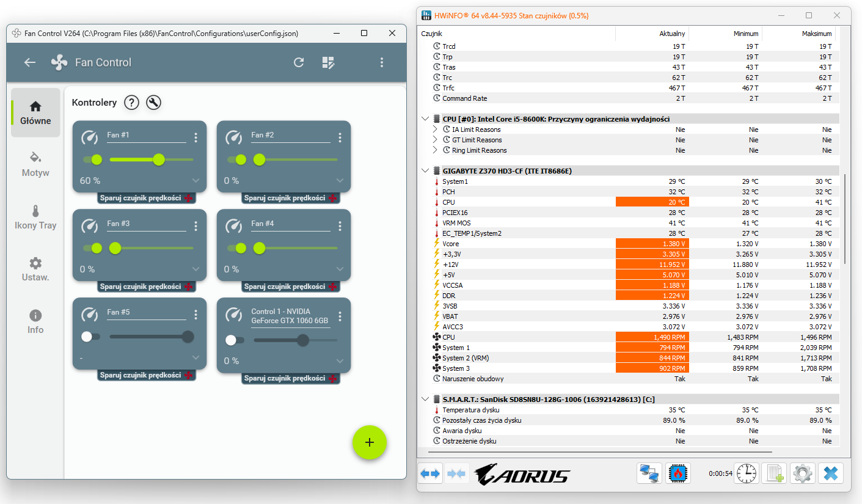
Task: Expand the GTX 1060 control card chevron
Action: click(340, 361)
